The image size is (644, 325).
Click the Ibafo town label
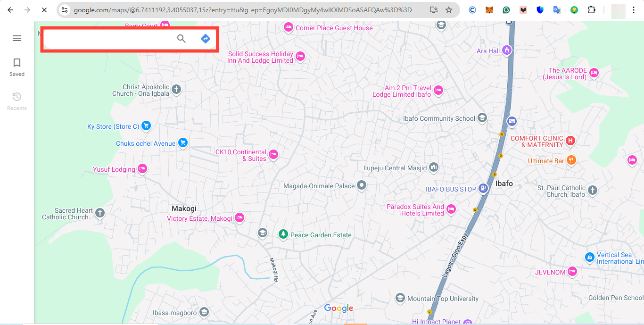tap(504, 183)
